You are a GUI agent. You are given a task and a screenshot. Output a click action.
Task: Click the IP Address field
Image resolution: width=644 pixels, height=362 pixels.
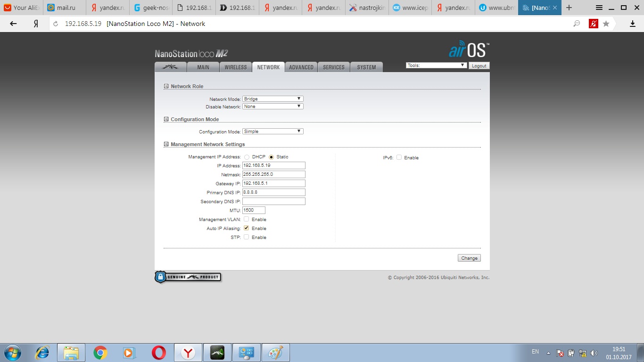click(x=274, y=165)
